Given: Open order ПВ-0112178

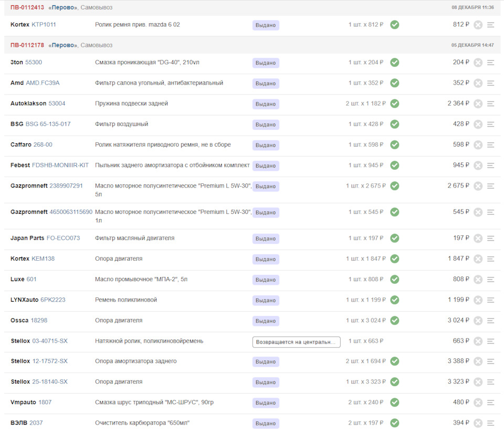Looking at the screenshot, I should 27,45.
